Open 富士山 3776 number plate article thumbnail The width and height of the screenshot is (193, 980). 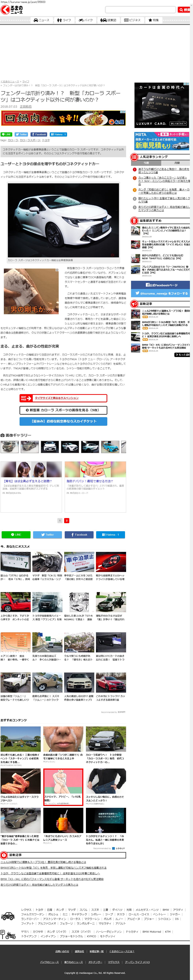coord(16,562)
